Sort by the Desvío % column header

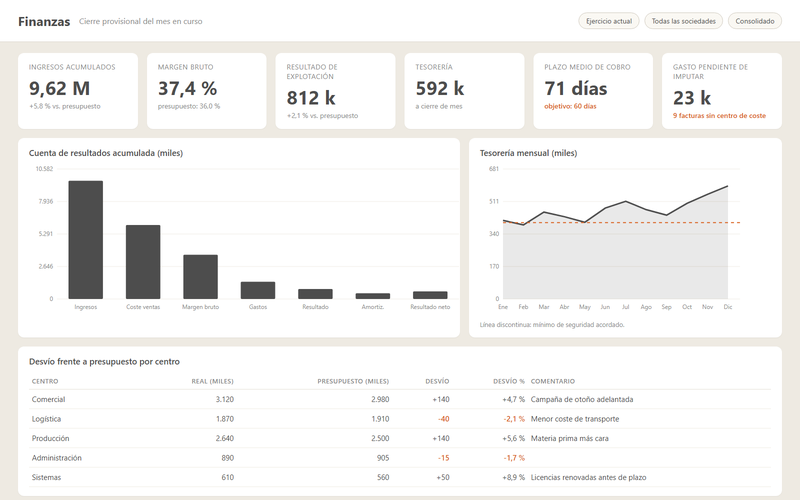(x=509, y=381)
